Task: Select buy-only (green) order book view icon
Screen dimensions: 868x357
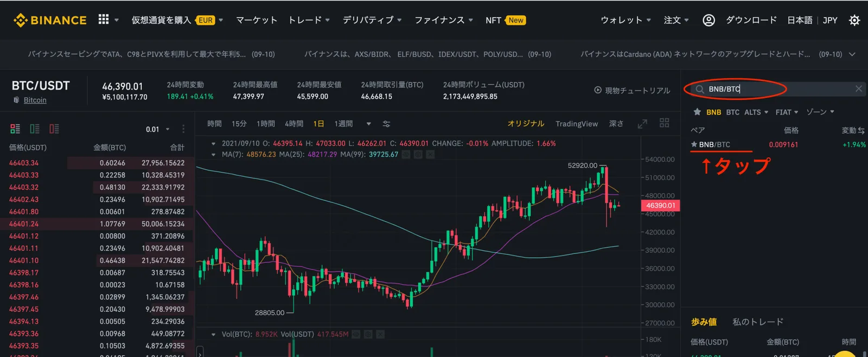Action: [x=35, y=129]
